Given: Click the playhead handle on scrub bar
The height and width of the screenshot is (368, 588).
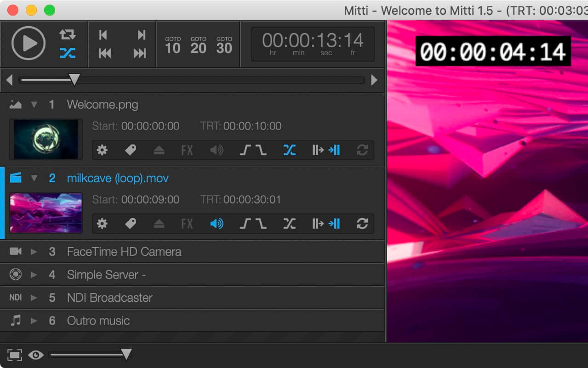Looking at the screenshot, I should [x=74, y=80].
